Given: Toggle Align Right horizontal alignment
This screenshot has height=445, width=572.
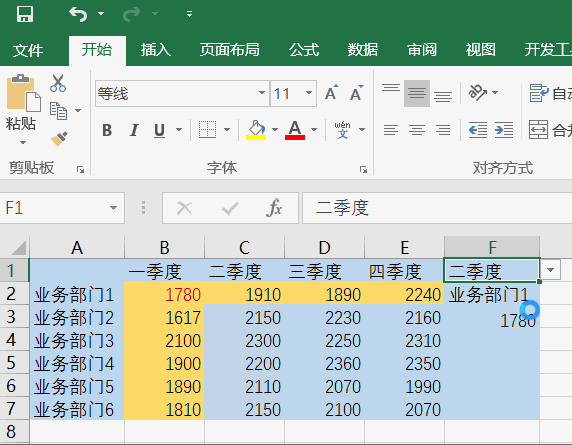Looking at the screenshot, I should [x=443, y=130].
